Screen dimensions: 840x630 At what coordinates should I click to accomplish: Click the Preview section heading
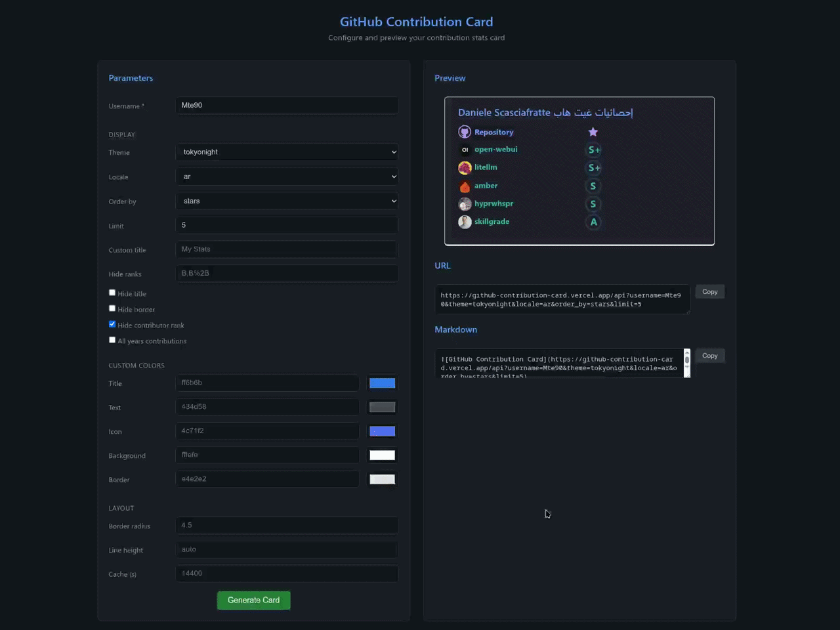tap(450, 78)
